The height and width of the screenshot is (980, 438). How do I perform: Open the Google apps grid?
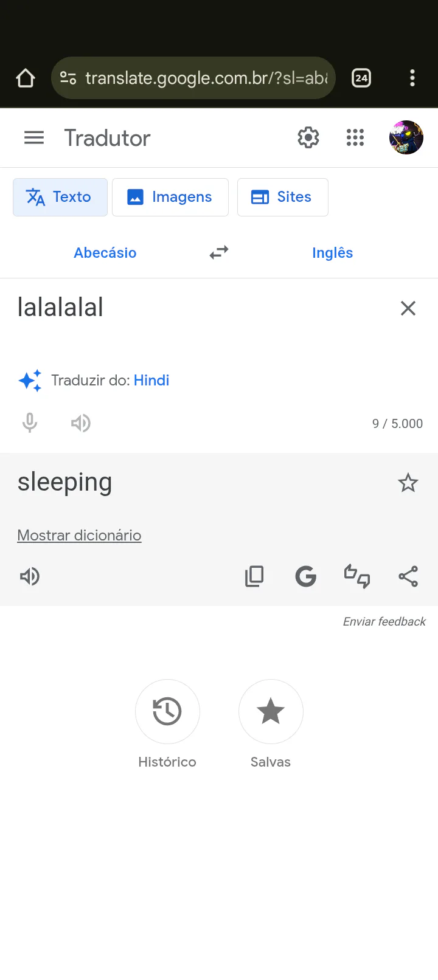click(355, 138)
